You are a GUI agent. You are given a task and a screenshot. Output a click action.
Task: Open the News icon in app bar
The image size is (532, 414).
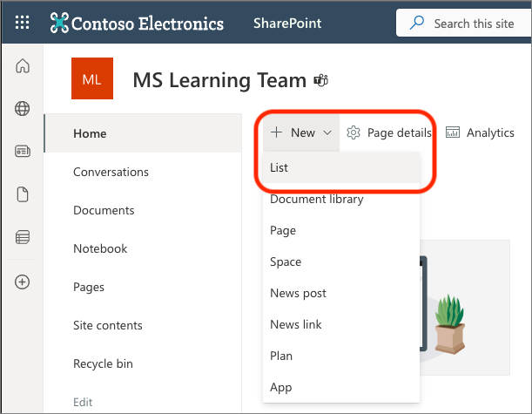[x=23, y=151]
